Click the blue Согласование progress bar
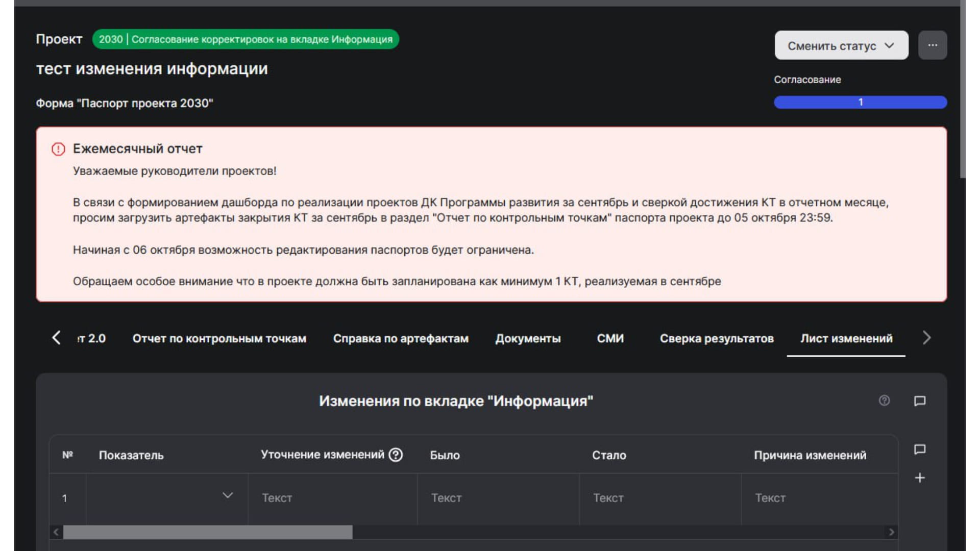The height and width of the screenshot is (551, 980). [x=860, y=102]
